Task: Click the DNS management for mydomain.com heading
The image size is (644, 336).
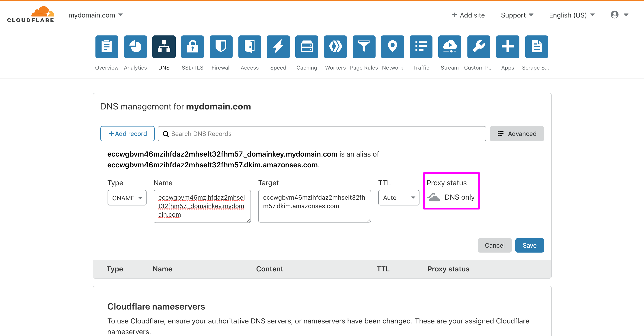Action: coord(175,107)
